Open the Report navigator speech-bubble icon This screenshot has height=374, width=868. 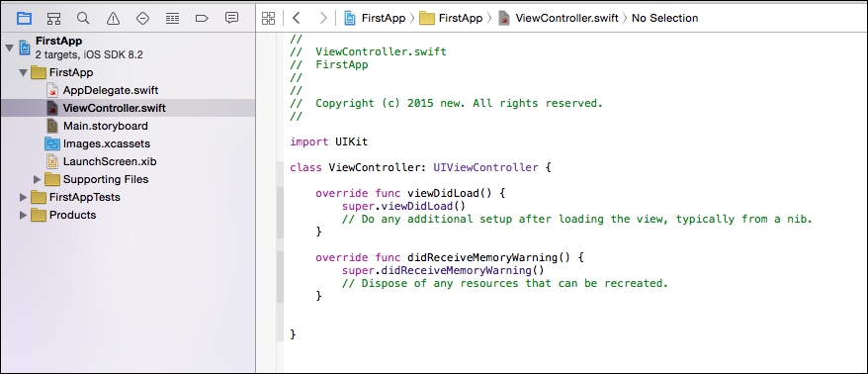231,18
